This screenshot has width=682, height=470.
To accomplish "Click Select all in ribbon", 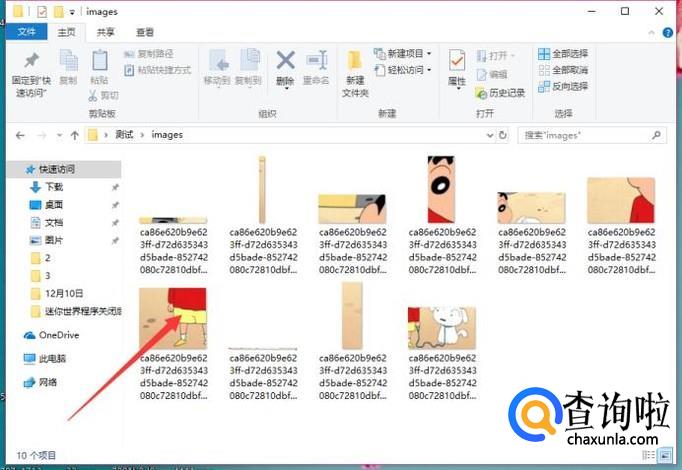I will pos(563,54).
